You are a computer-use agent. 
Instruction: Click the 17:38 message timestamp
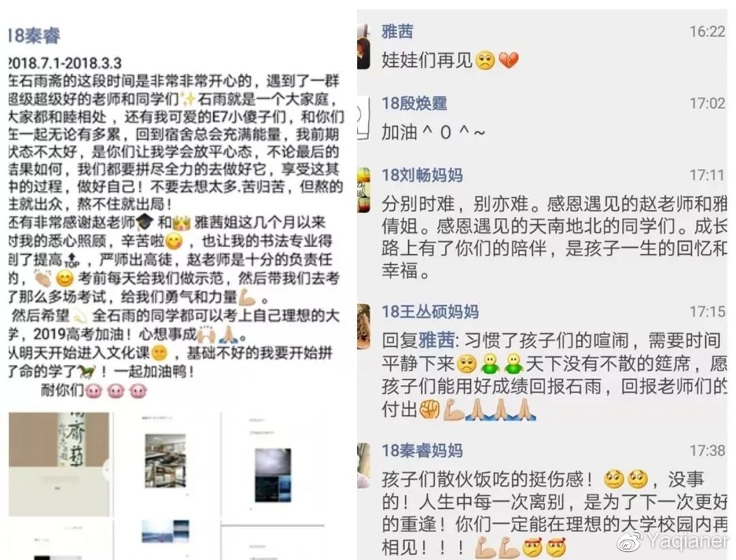(x=707, y=450)
